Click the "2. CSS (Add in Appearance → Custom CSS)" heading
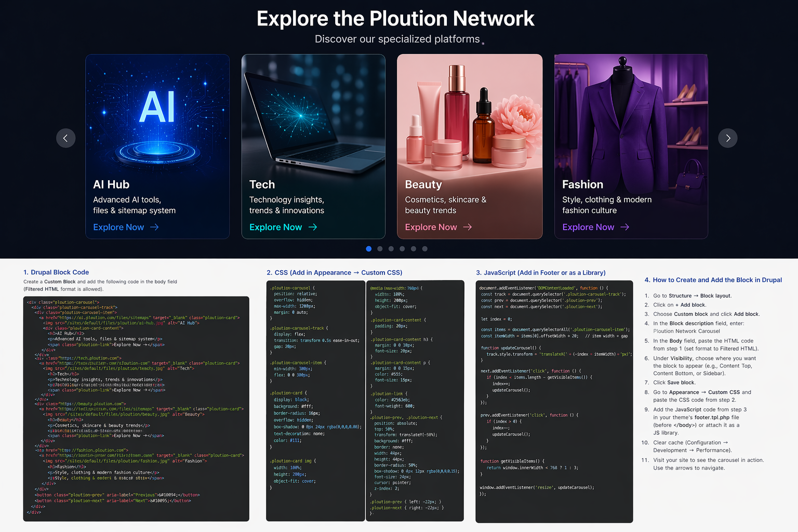 [x=335, y=273]
